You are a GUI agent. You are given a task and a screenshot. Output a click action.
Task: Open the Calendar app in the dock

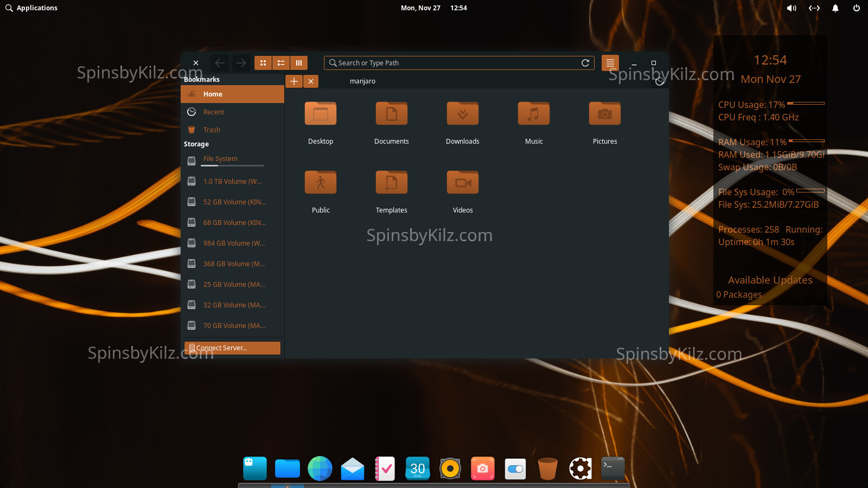point(417,467)
